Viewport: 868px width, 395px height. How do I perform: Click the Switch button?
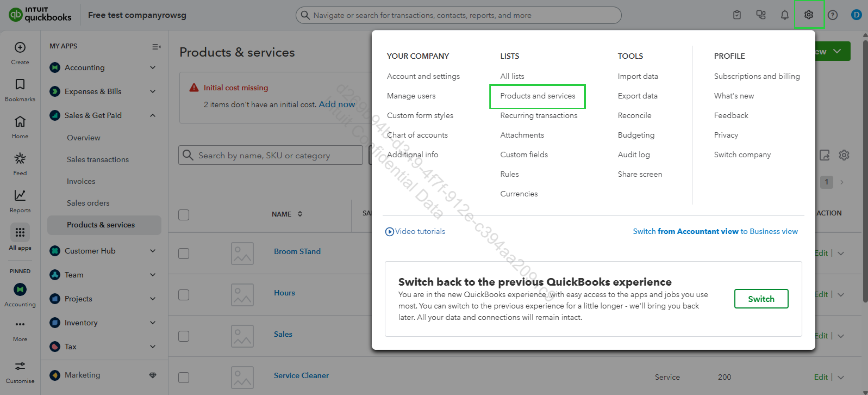coord(761,299)
